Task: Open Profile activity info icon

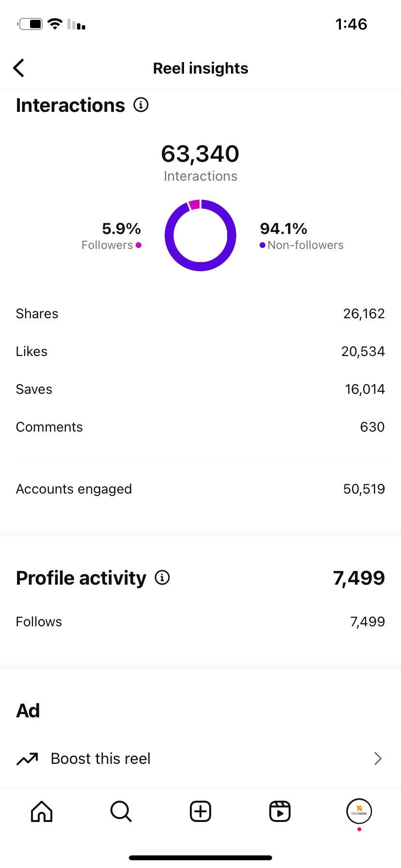Action: pos(162,577)
